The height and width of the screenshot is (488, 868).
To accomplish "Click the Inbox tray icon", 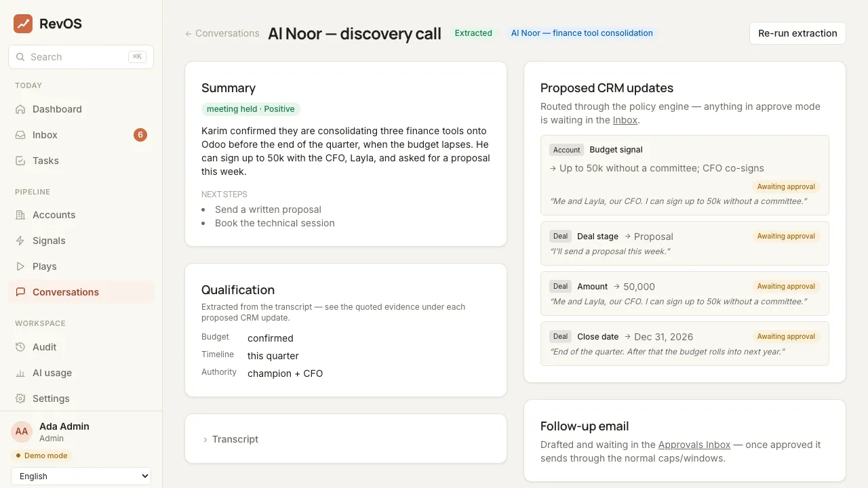I will coord(20,135).
